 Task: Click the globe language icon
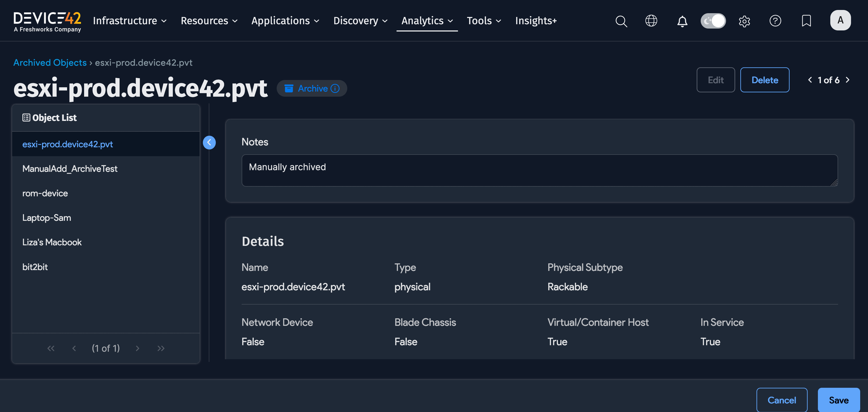click(x=651, y=21)
